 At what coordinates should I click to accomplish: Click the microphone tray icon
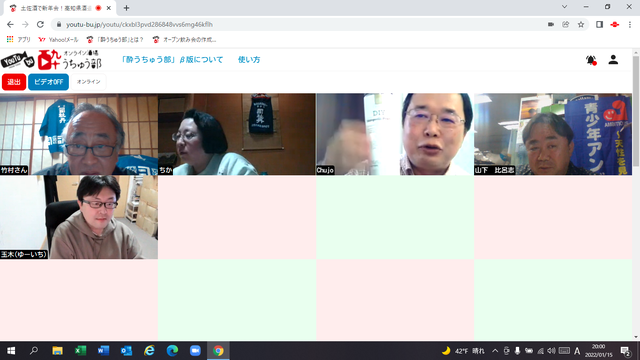(x=517, y=351)
